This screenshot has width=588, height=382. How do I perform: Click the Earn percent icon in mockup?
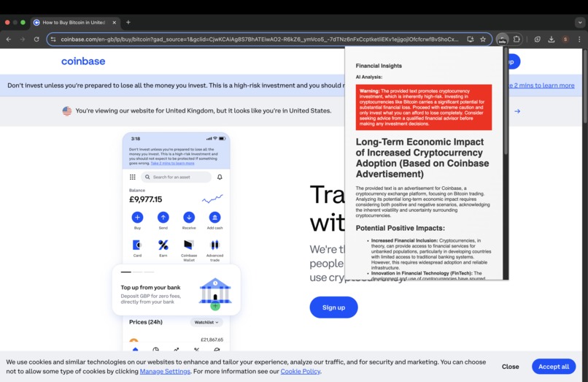[163, 245]
